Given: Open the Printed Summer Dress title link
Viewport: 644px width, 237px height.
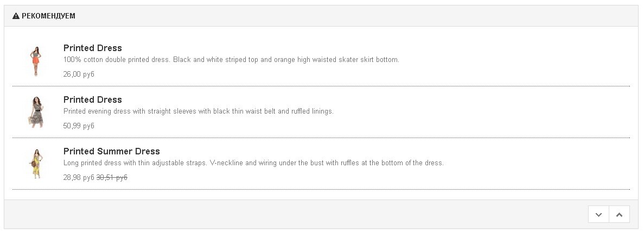Looking at the screenshot, I should pyautogui.click(x=112, y=151).
